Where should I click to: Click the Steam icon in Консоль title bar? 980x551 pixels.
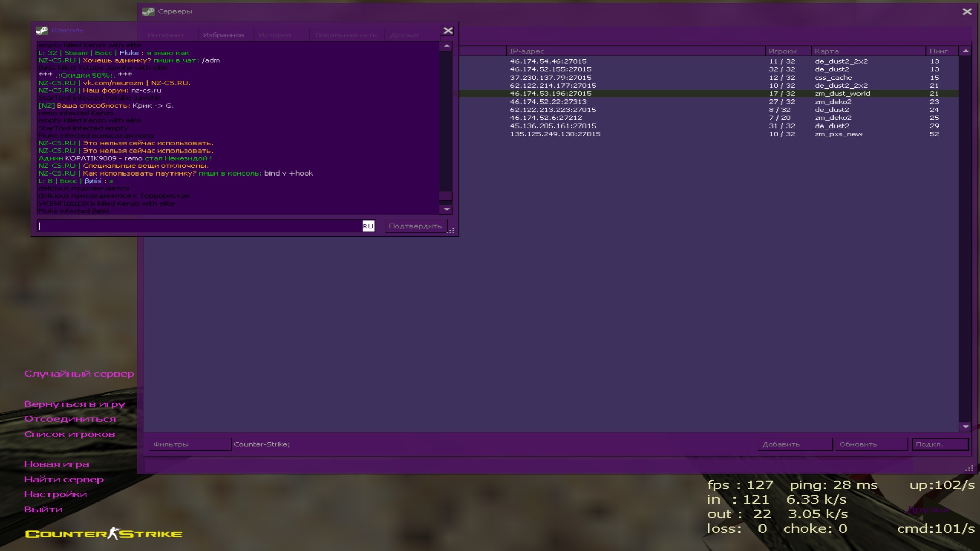(42, 30)
